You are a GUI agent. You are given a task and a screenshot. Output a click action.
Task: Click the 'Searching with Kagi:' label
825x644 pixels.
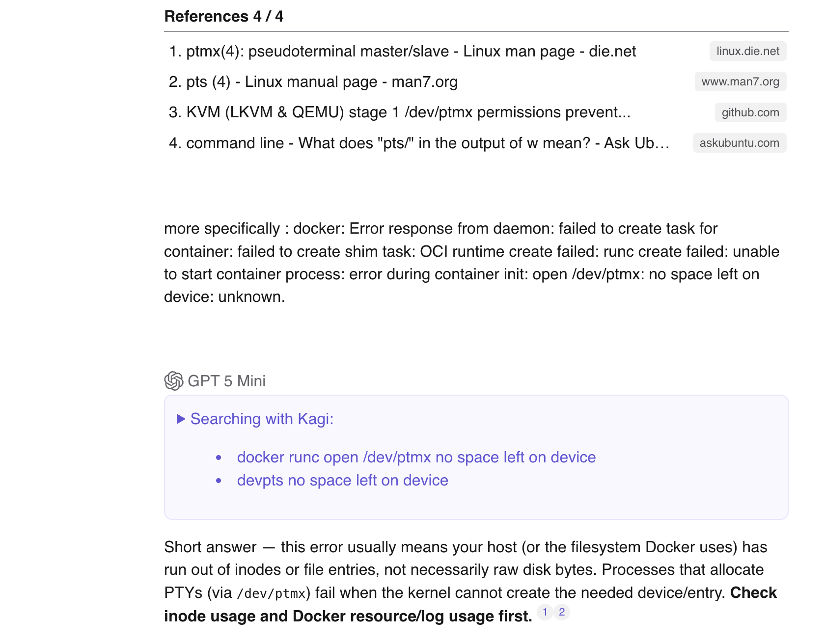262,419
